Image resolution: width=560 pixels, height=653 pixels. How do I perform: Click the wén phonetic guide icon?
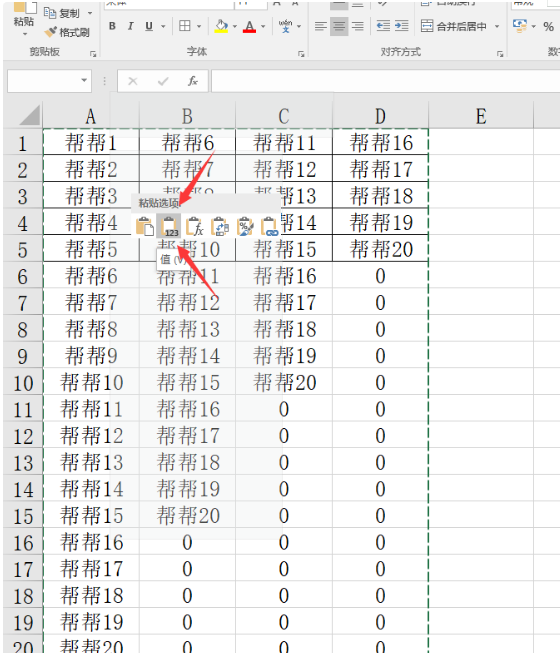tap(285, 26)
